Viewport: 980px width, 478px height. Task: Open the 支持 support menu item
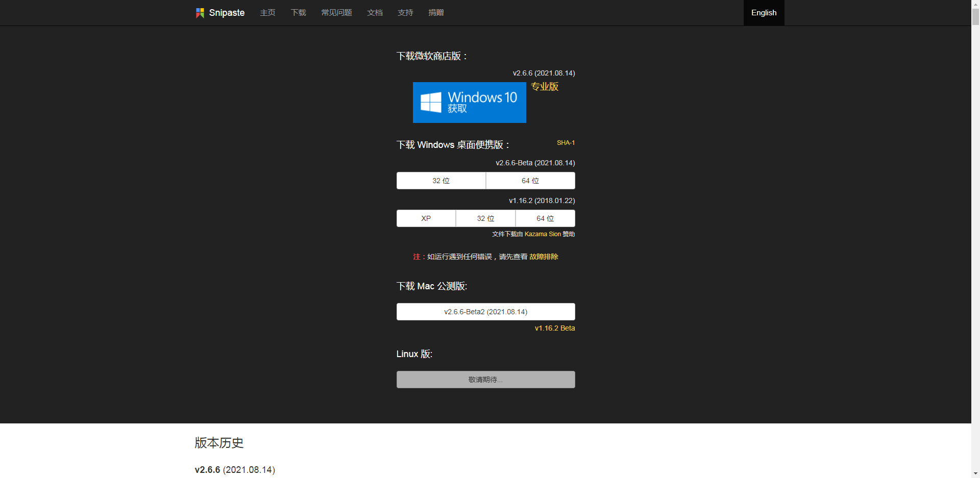tap(405, 13)
